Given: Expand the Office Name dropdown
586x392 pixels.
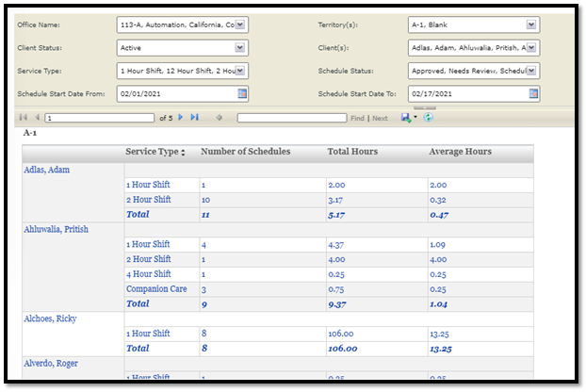Looking at the screenshot, I should point(239,24).
